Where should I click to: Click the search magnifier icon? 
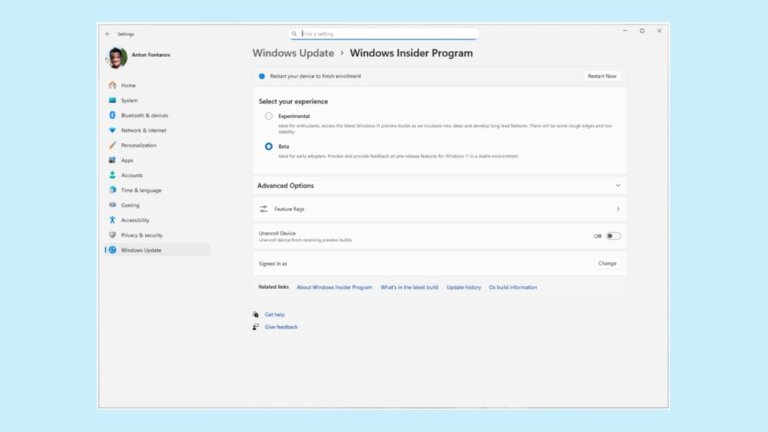294,34
